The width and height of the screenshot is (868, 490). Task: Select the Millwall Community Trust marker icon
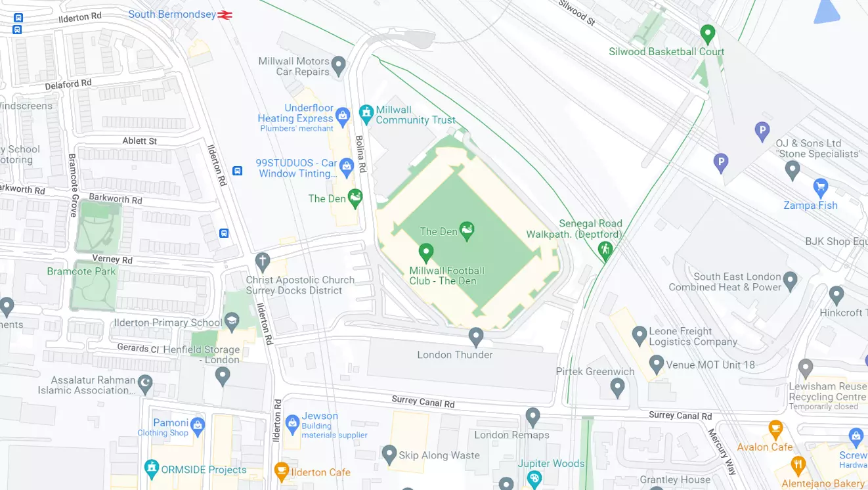[x=366, y=112]
